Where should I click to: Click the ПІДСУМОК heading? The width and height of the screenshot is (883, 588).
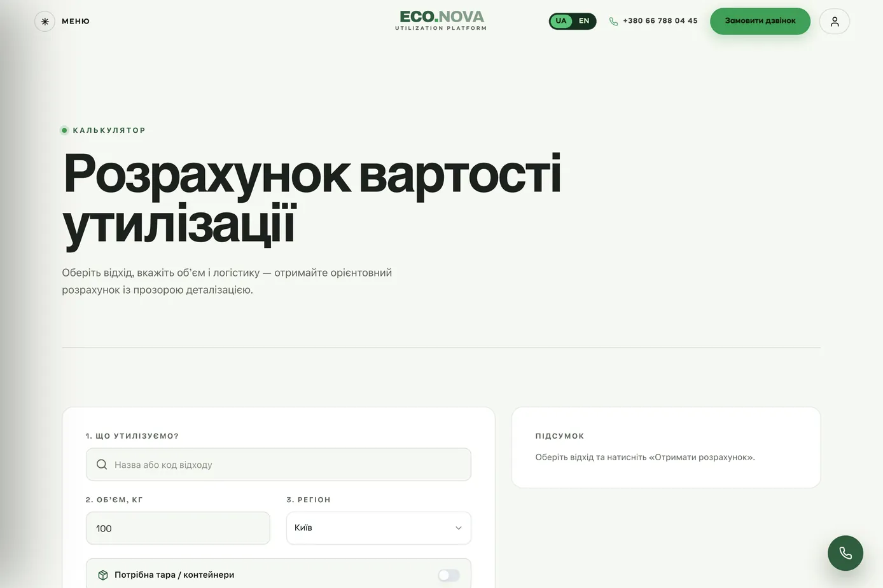pos(560,436)
